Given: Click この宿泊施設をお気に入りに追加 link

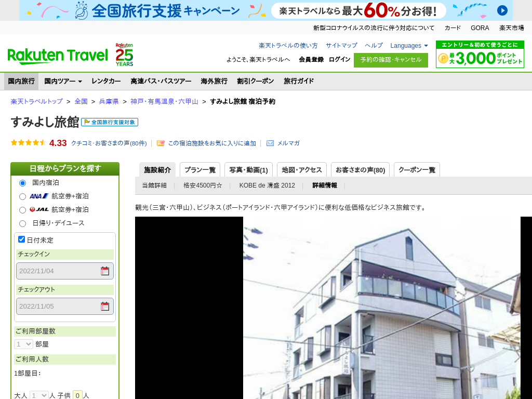Looking at the screenshot, I should [212, 143].
